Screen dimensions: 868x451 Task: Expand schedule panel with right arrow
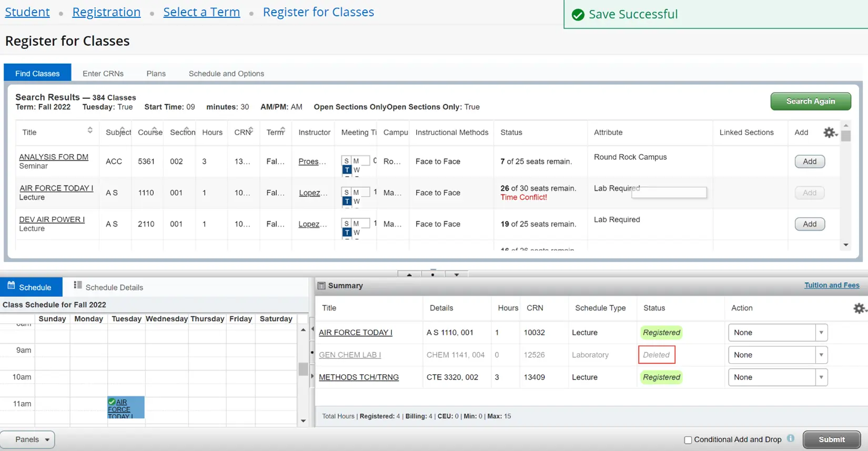tap(312, 376)
